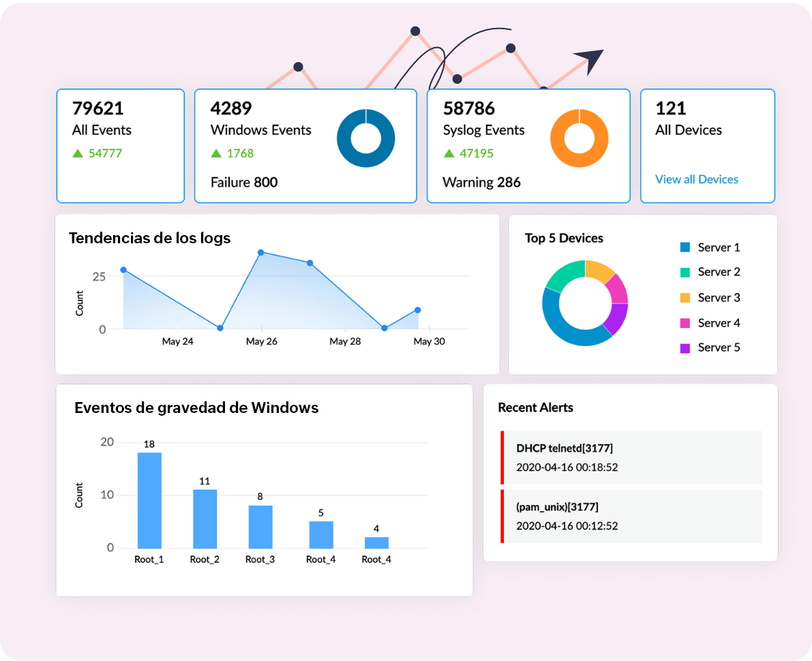Click the Syslog Events orange donut chart
812x661 pixels.
579,138
